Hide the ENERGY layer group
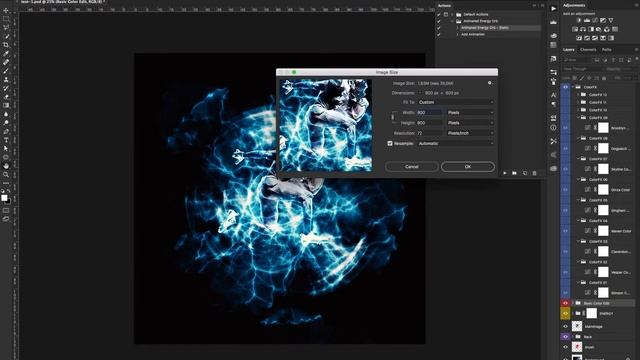640x360 pixels. (x=565, y=313)
